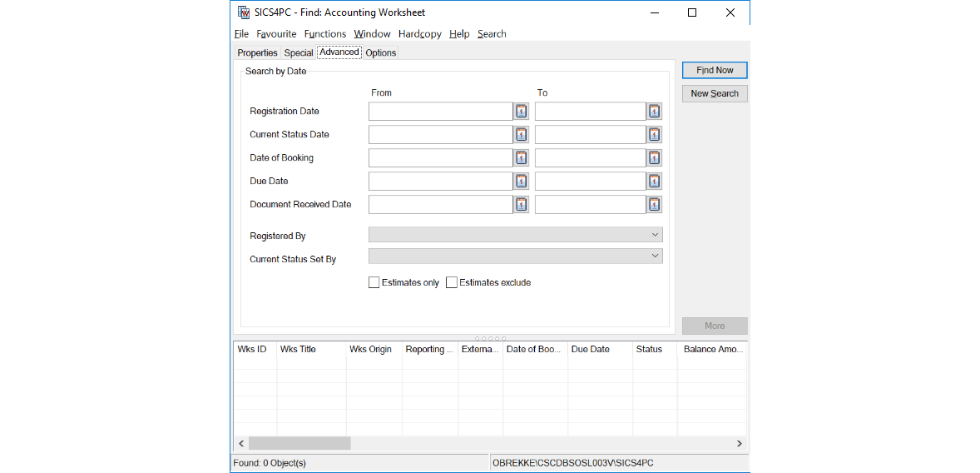This screenshot has height=473, width=980.
Task: Enable the Estimates only checkbox
Action: pyautogui.click(x=374, y=283)
